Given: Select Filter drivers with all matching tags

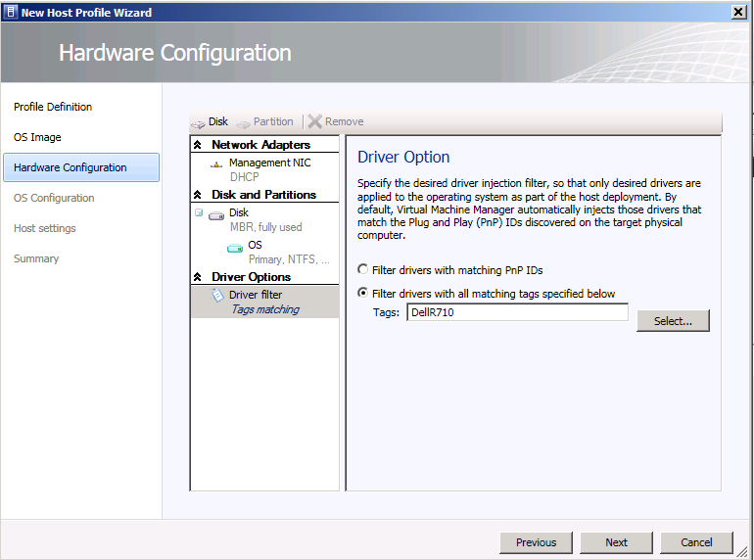Looking at the screenshot, I should (363, 293).
